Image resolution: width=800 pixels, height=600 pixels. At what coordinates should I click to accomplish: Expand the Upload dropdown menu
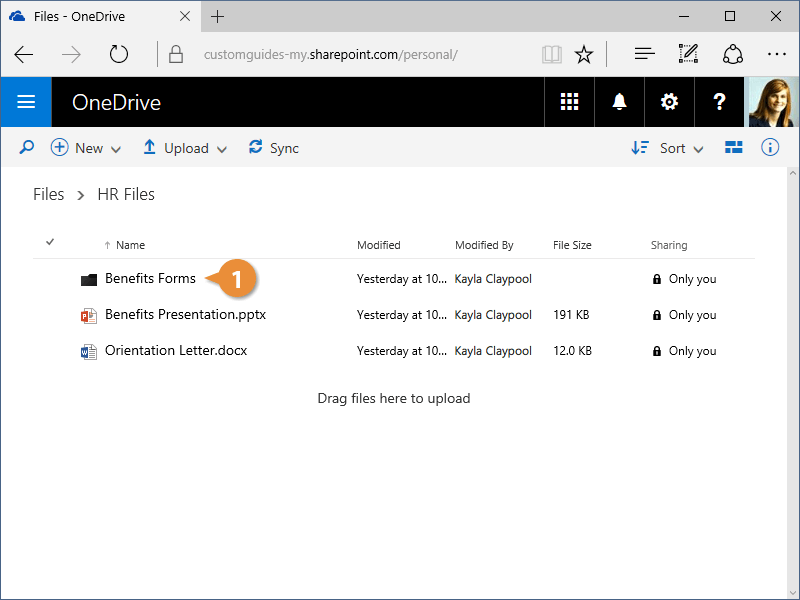[185, 148]
